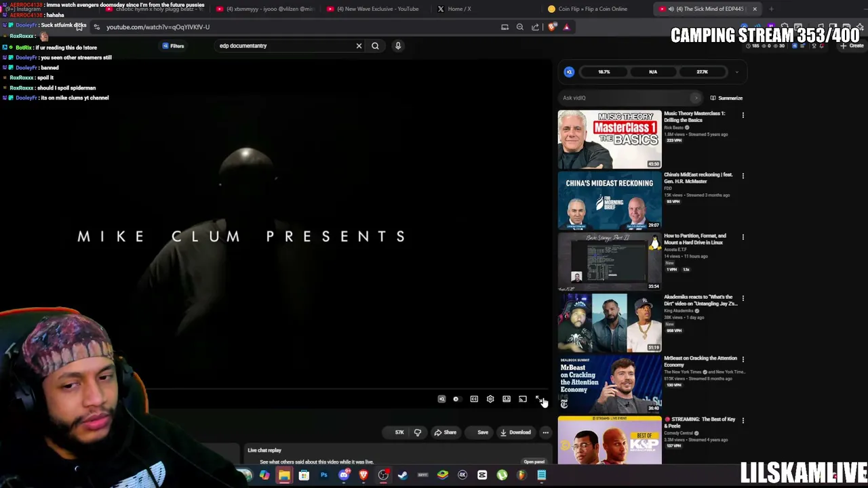The height and width of the screenshot is (488, 868).
Task: Click the browser address bar URL
Action: [x=158, y=27]
